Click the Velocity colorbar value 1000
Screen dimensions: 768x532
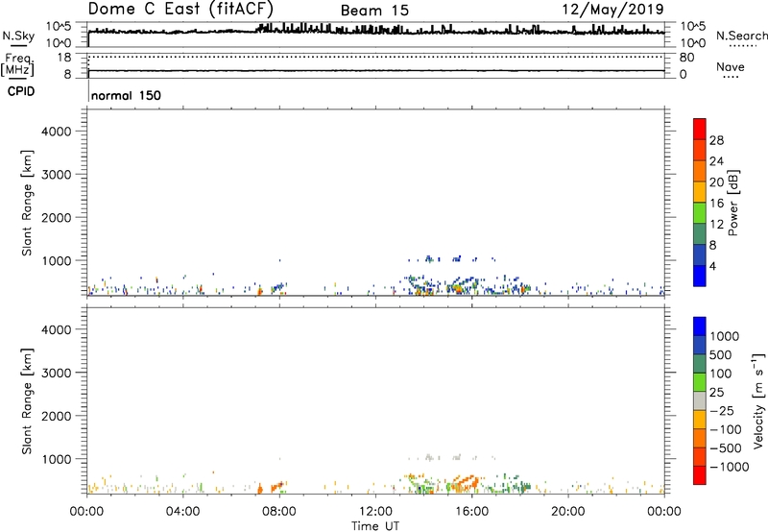pos(725,336)
